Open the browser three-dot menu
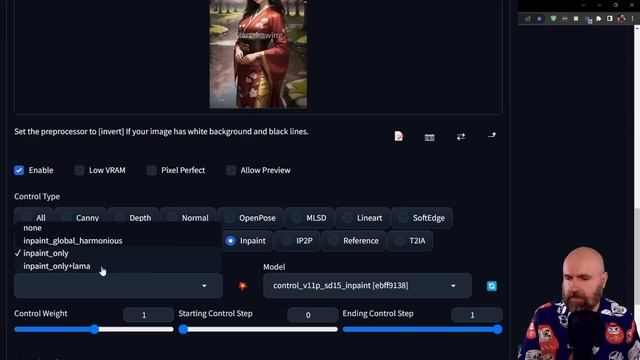 (x=633, y=19)
